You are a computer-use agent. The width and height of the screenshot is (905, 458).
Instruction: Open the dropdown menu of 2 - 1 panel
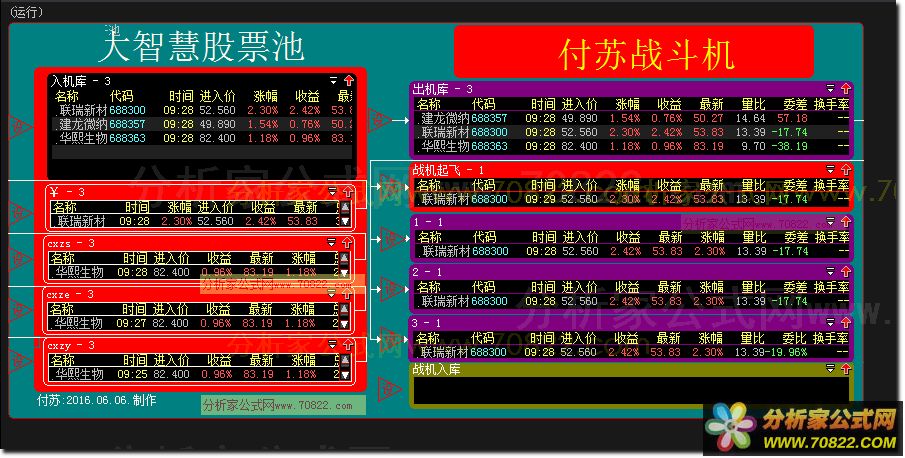tap(831, 271)
